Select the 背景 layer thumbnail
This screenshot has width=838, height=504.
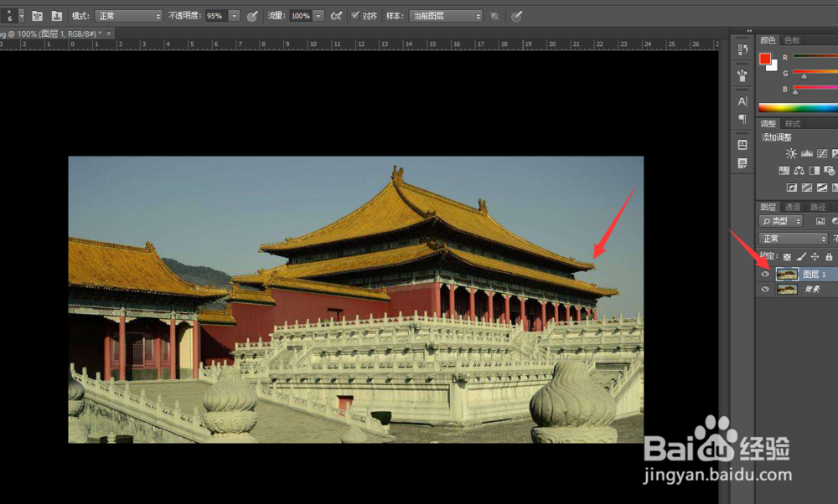(x=787, y=289)
